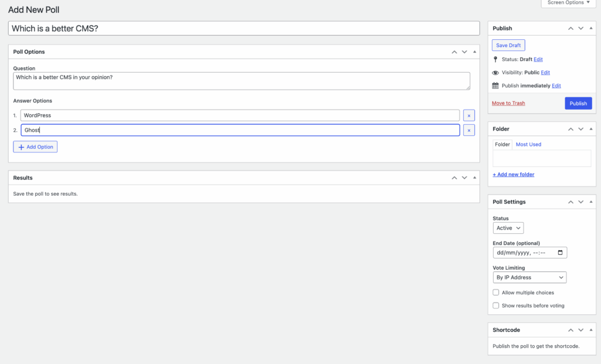
Task: Select the Folder tab
Action: coord(502,144)
